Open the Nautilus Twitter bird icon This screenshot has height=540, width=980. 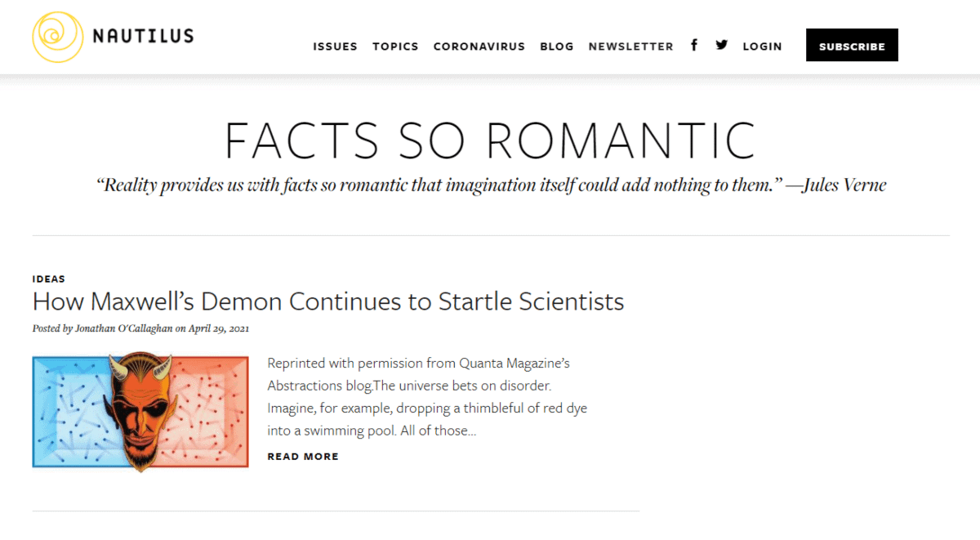click(x=721, y=45)
